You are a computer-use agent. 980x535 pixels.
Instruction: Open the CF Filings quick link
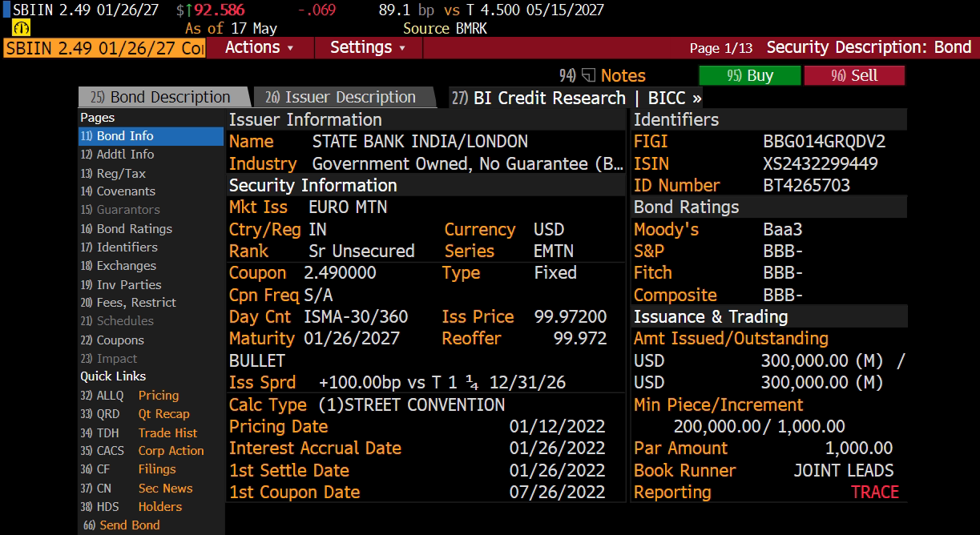pyautogui.click(x=128, y=469)
